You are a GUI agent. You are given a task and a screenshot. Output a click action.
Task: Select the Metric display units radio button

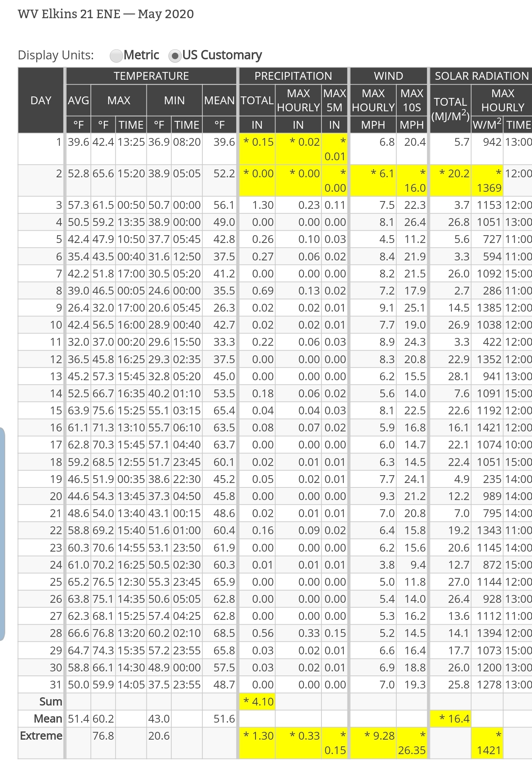pyautogui.click(x=116, y=56)
